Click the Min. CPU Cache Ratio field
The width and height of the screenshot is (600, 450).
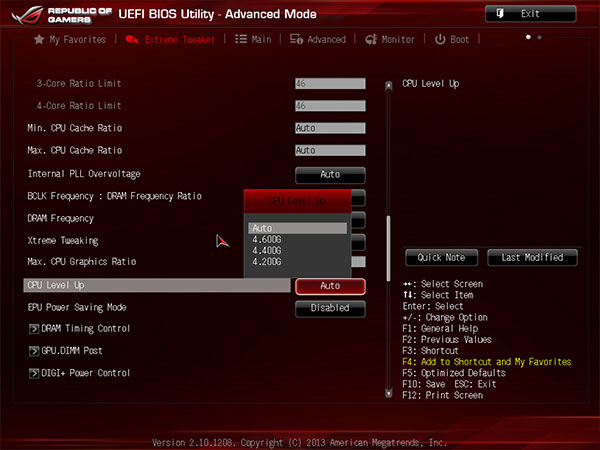pyautogui.click(x=330, y=128)
